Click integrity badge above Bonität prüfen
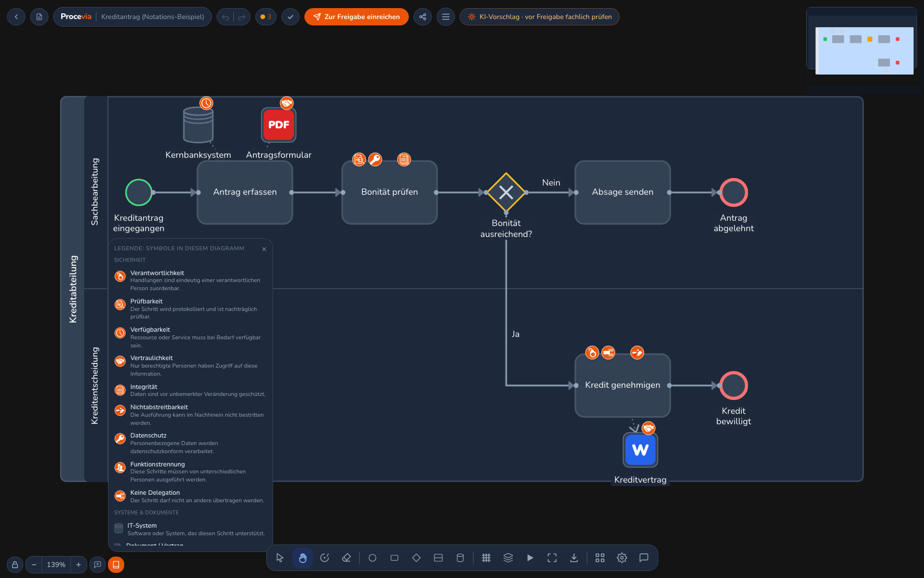This screenshot has width=924, height=578. [404, 160]
